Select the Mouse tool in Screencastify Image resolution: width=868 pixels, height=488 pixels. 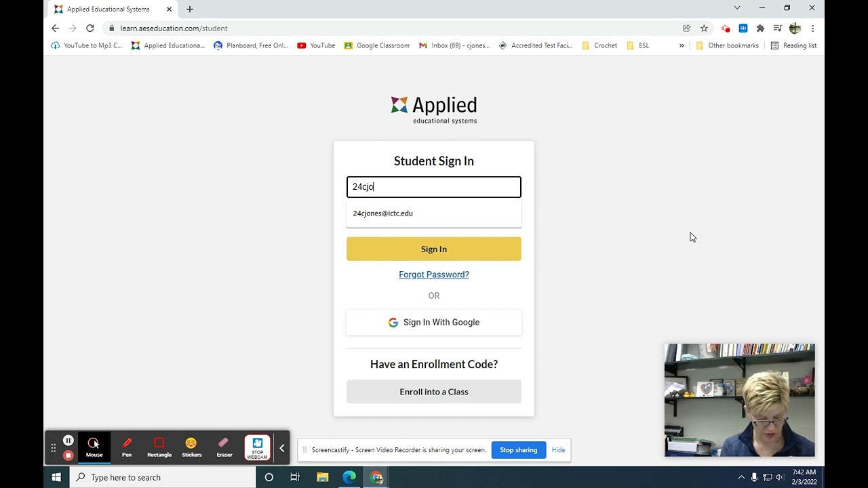94,448
